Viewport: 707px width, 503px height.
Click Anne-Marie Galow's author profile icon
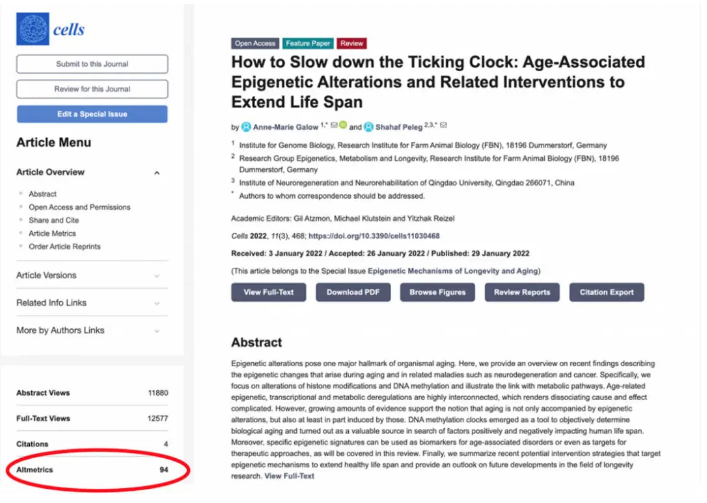(x=246, y=127)
